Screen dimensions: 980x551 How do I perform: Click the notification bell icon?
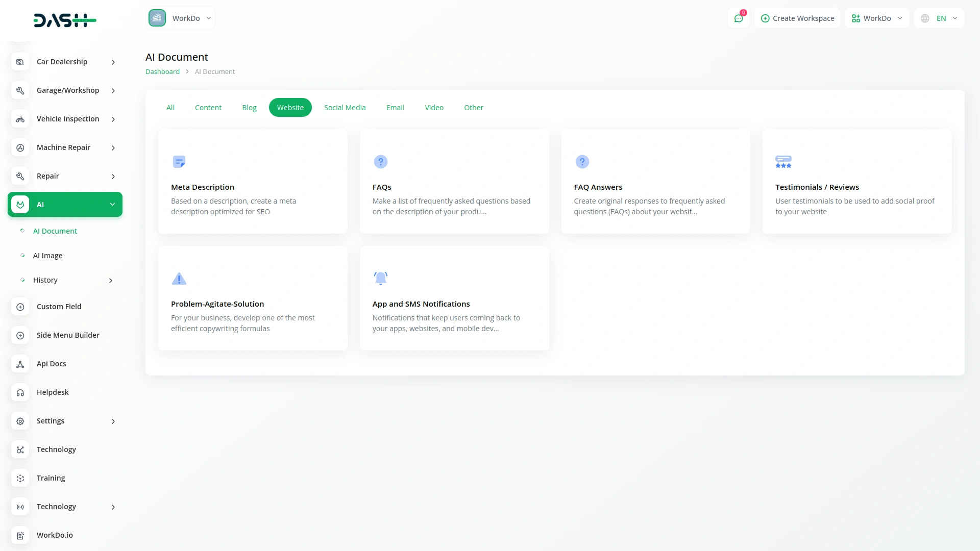380,278
